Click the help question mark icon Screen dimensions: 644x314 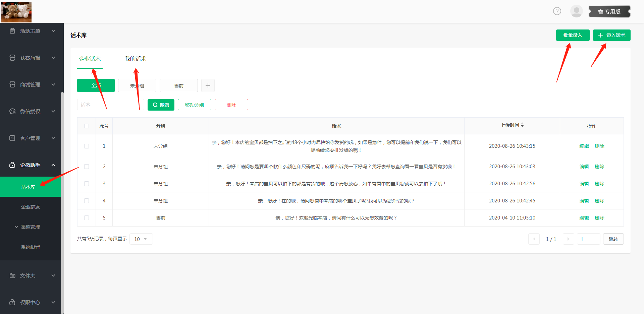point(557,11)
